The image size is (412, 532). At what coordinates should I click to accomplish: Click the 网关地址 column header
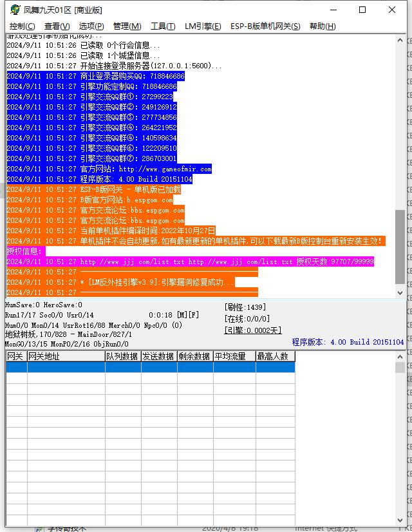click(66, 356)
